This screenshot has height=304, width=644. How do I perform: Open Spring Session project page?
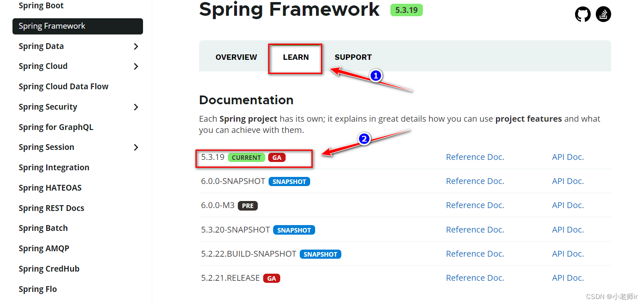[x=46, y=147]
